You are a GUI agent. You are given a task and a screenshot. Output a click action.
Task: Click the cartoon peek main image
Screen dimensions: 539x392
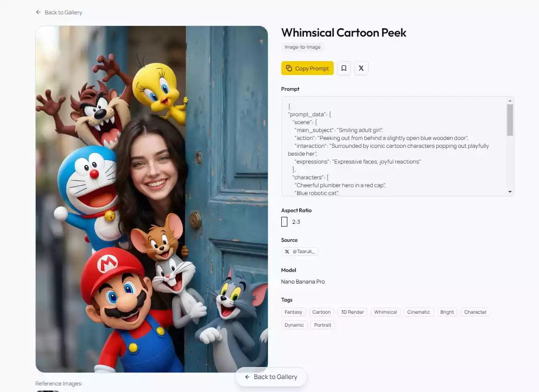point(152,199)
